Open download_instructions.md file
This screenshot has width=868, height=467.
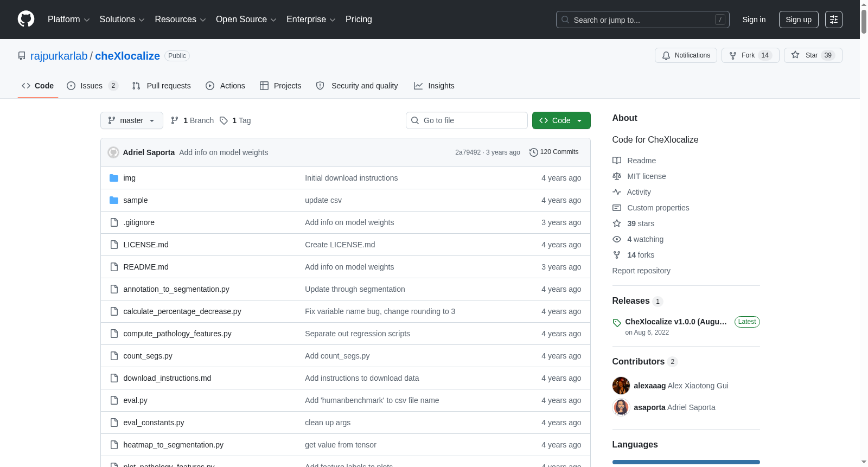167,378
